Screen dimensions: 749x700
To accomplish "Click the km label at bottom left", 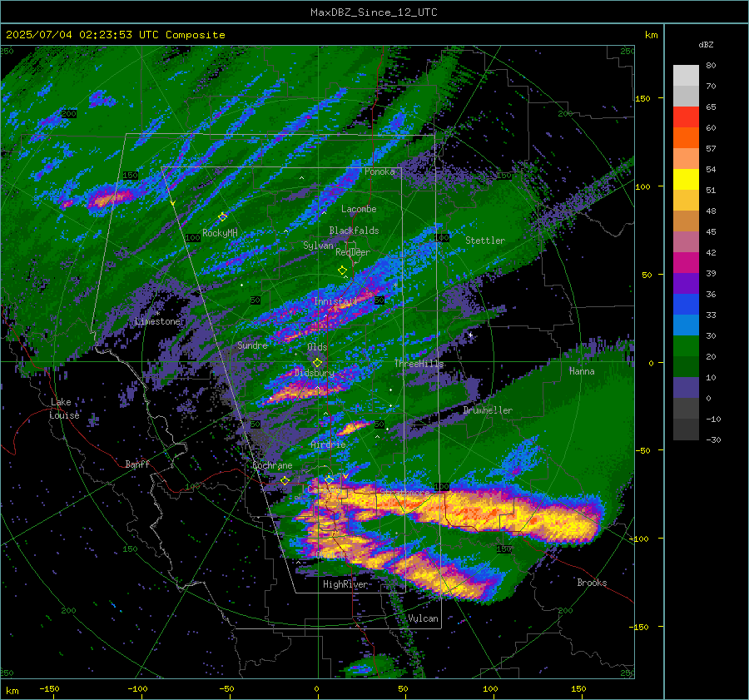I will point(12,691).
